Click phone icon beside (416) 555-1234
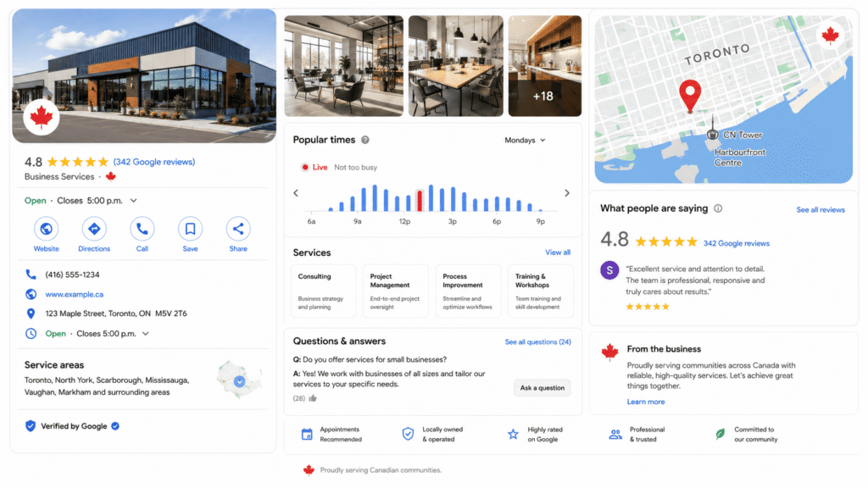 [x=31, y=274]
